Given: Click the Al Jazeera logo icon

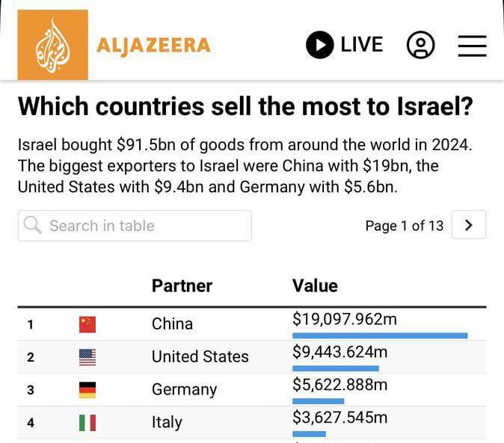Looking at the screenshot, I should [52, 45].
